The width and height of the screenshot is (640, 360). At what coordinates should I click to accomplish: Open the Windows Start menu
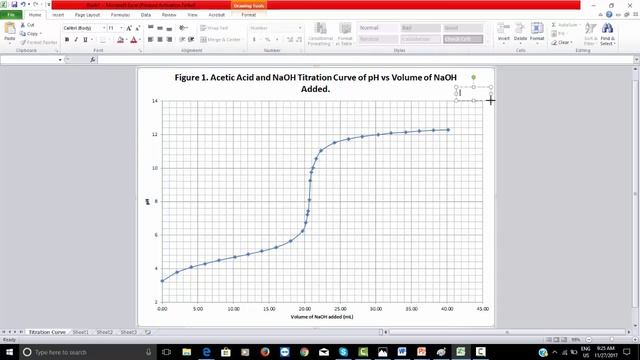pyautogui.click(x=9, y=352)
